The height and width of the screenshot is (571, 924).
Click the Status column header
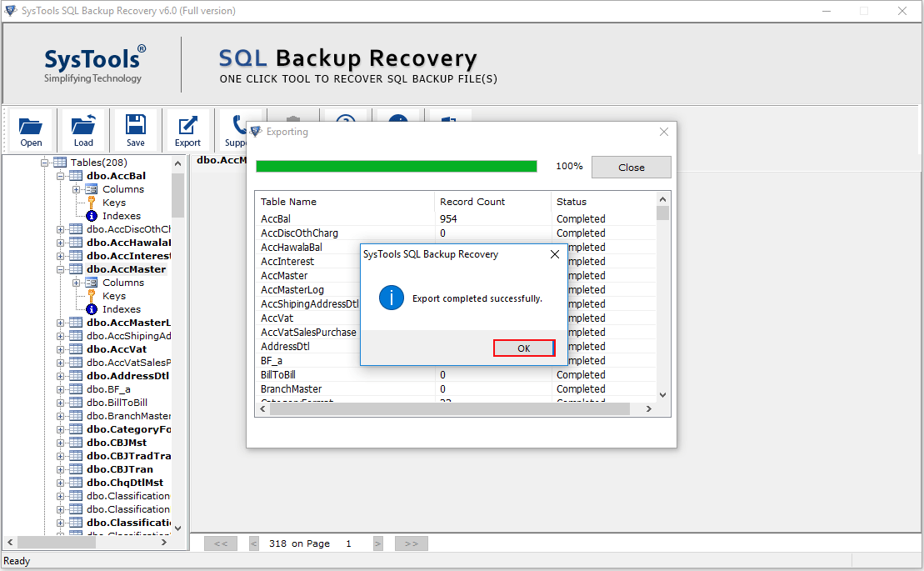pyautogui.click(x=603, y=202)
